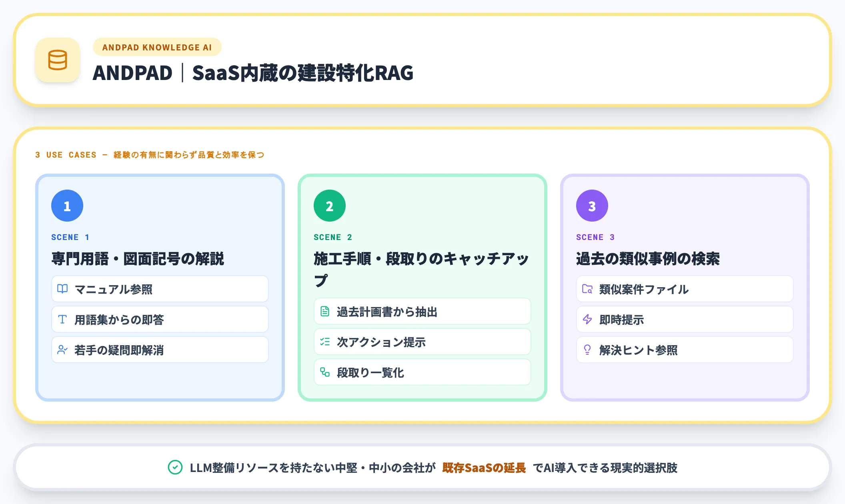
Task: Select the 段取り一覧化 item
Action: [422, 372]
